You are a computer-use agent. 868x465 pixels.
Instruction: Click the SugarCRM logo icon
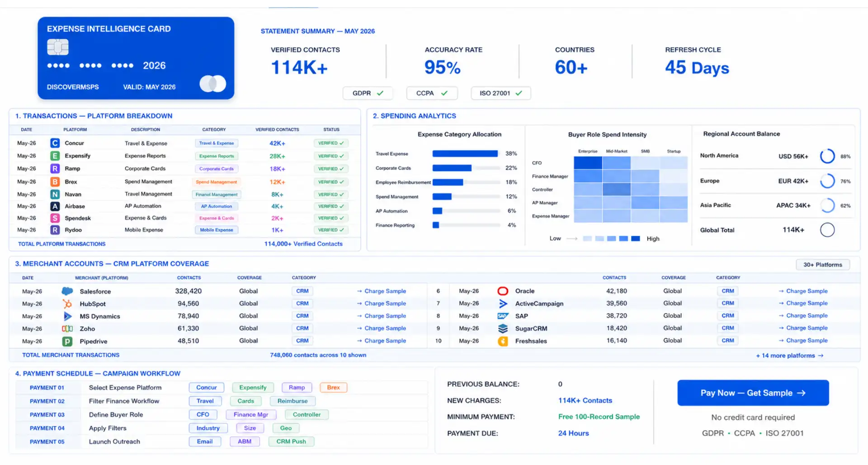pos(503,328)
